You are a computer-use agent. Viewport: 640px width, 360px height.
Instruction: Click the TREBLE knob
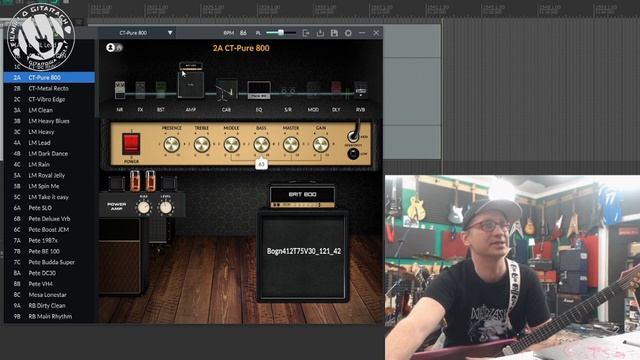coord(202,144)
